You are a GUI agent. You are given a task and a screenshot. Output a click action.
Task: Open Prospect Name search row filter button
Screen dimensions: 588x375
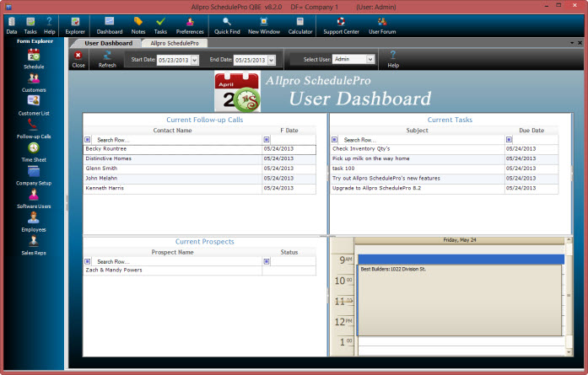pyautogui.click(x=88, y=261)
